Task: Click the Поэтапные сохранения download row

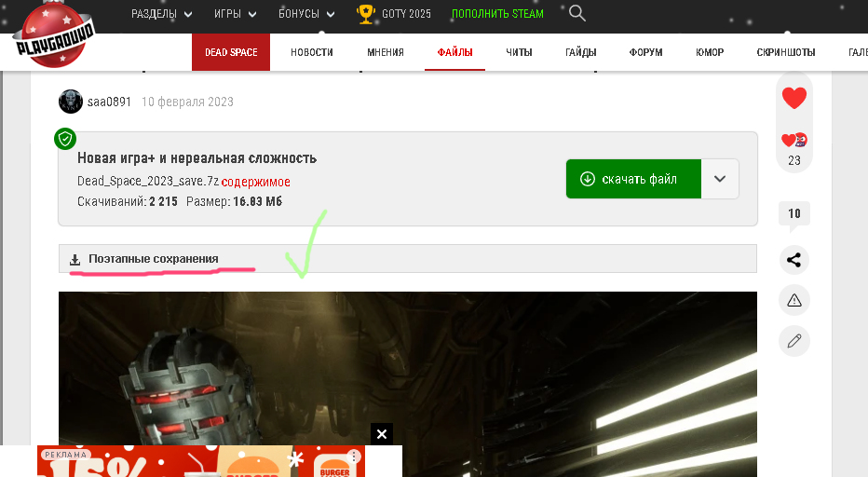Action: 154,259
